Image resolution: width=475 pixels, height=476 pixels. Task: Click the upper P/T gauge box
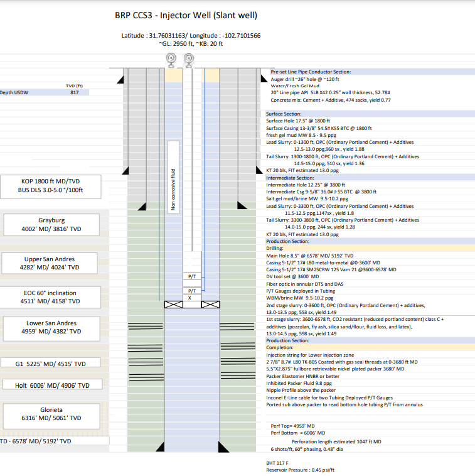192,276
